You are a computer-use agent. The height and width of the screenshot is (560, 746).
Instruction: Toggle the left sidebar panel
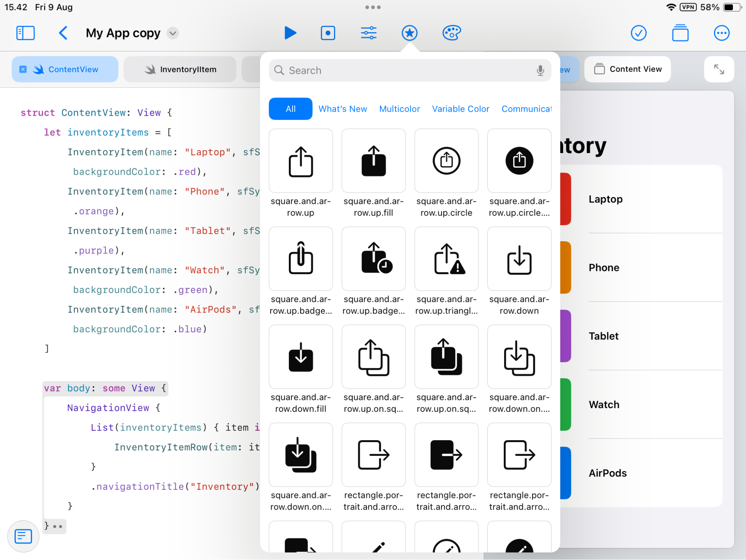click(25, 33)
